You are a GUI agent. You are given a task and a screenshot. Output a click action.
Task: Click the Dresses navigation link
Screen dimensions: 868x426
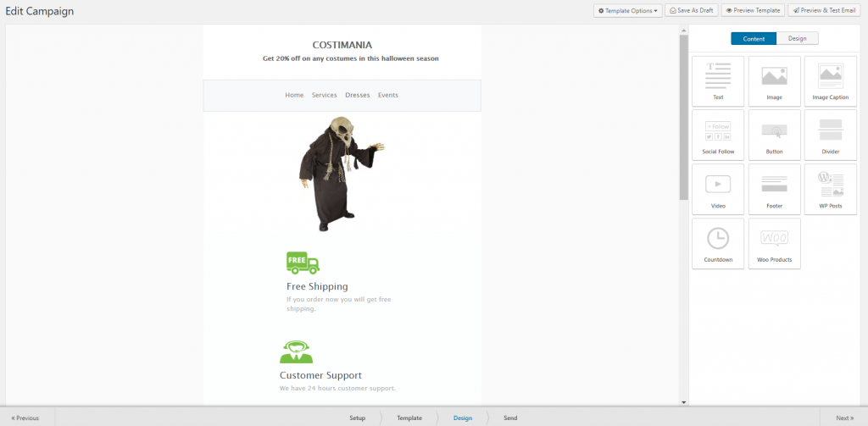358,95
